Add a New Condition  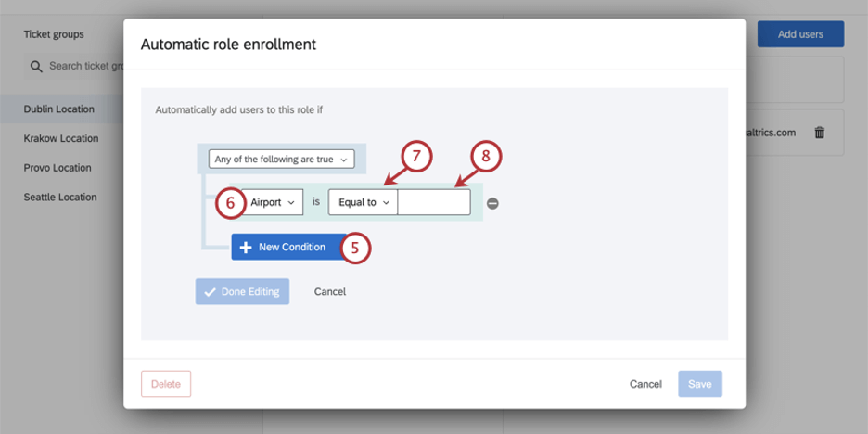(x=286, y=248)
